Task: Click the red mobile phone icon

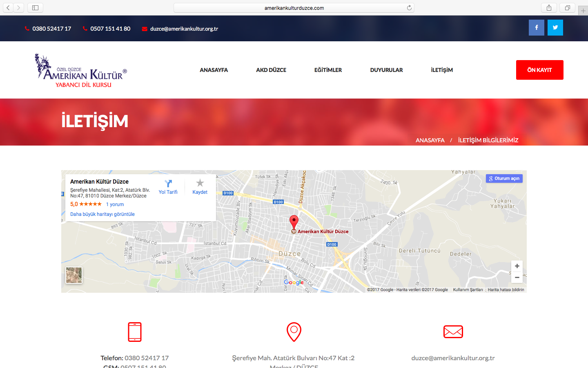Action: point(135,332)
